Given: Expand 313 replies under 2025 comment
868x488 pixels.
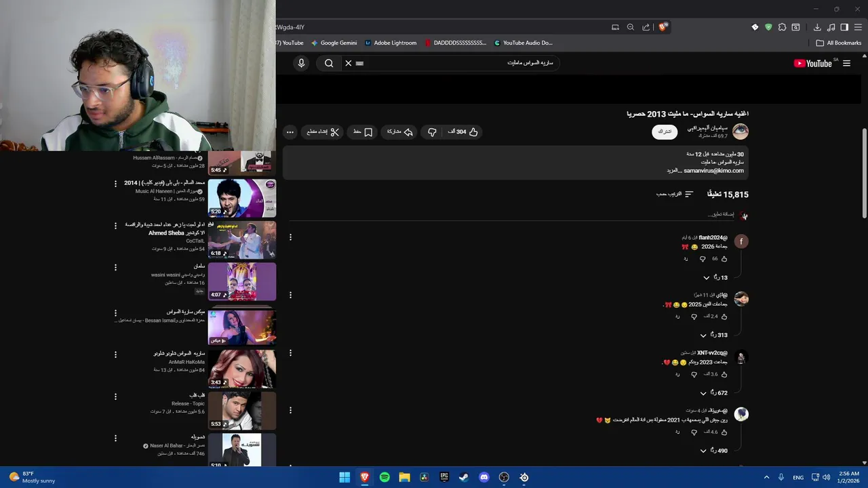Looking at the screenshot, I should (713, 335).
